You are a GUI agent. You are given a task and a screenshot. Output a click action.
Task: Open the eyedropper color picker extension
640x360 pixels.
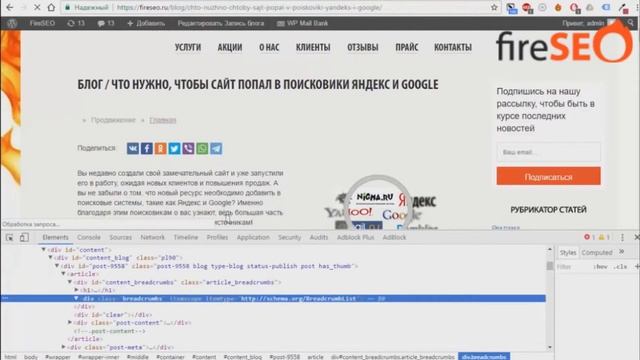pyautogui.click(x=623, y=8)
